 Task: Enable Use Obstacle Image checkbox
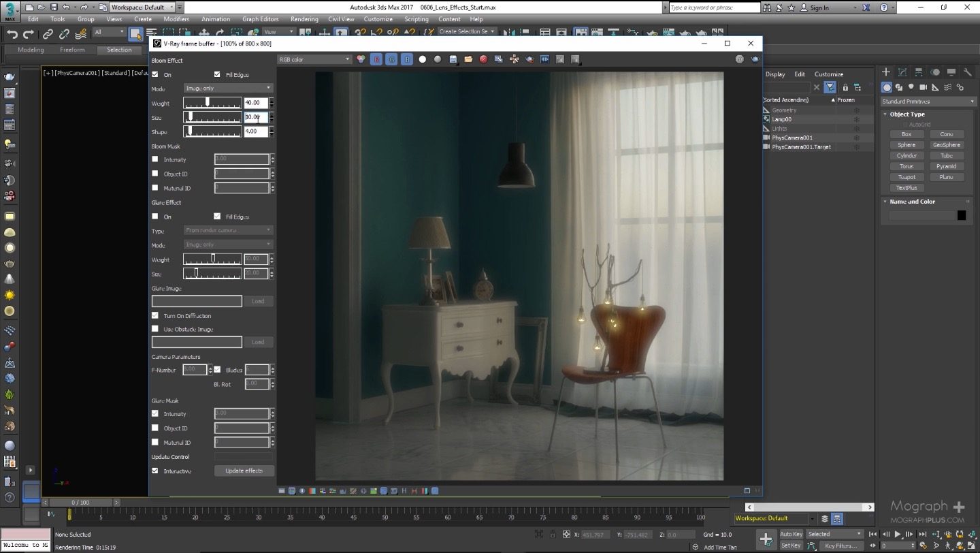click(155, 329)
